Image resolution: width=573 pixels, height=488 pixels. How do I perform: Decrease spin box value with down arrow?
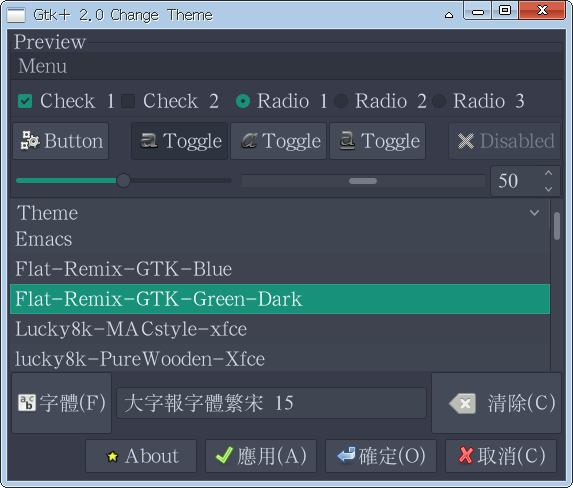pyautogui.click(x=548, y=189)
